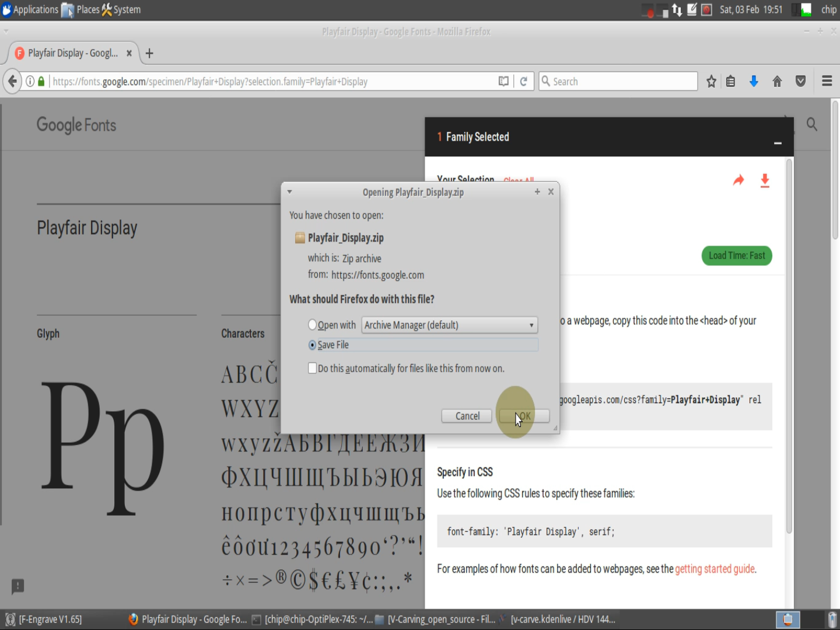Viewport: 840px width, 630px height.
Task: Click the 'Glyph' section label
Action: tap(48, 334)
